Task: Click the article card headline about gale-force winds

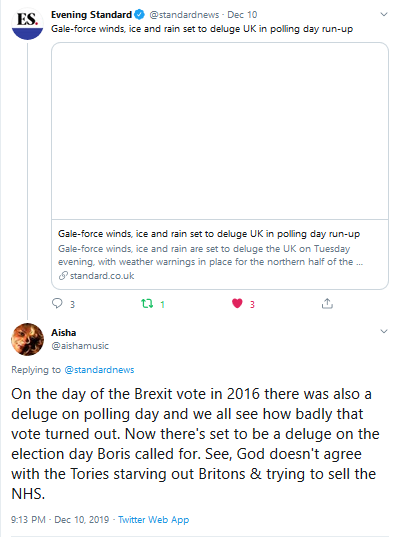Action: pyautogui.click(x=209, y=234)
